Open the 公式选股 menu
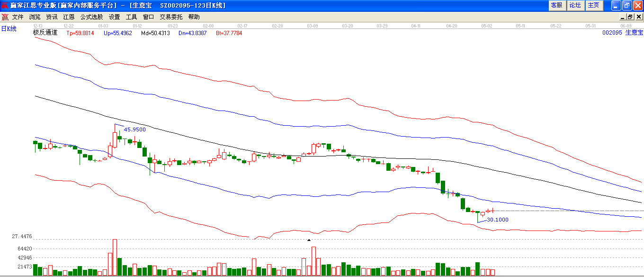Screen dimensions: 644x277 click(x=91, y=17)
